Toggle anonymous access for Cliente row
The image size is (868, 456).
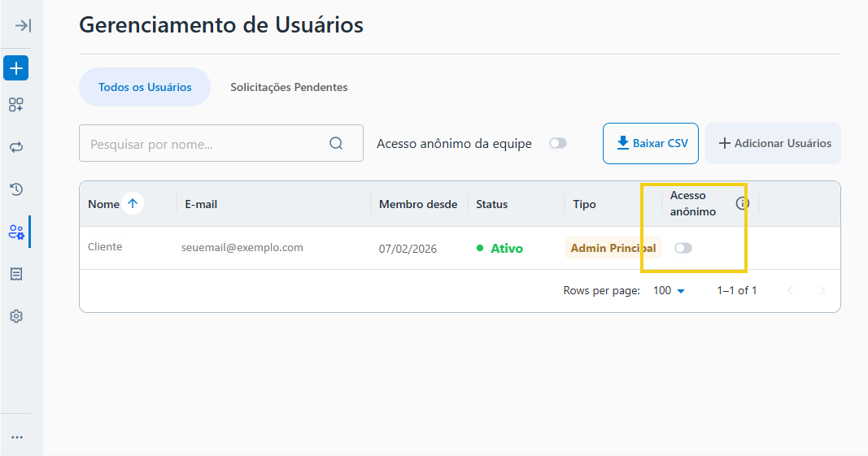point(683,248)
